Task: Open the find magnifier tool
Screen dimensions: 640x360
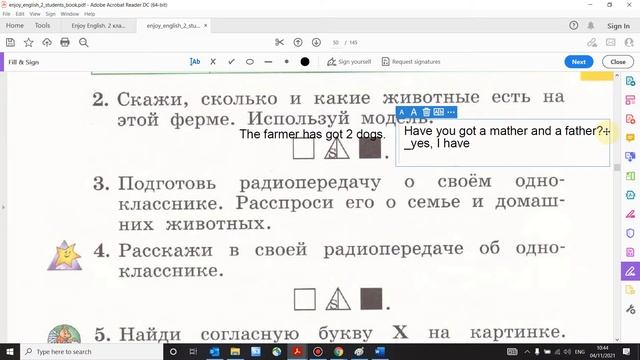Action: 84,42
